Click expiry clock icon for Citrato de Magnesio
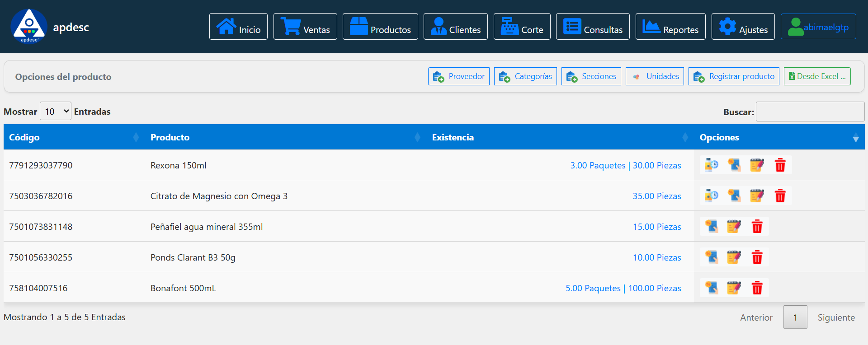Screen dimensions: 868x345 (x=712, y=196)
